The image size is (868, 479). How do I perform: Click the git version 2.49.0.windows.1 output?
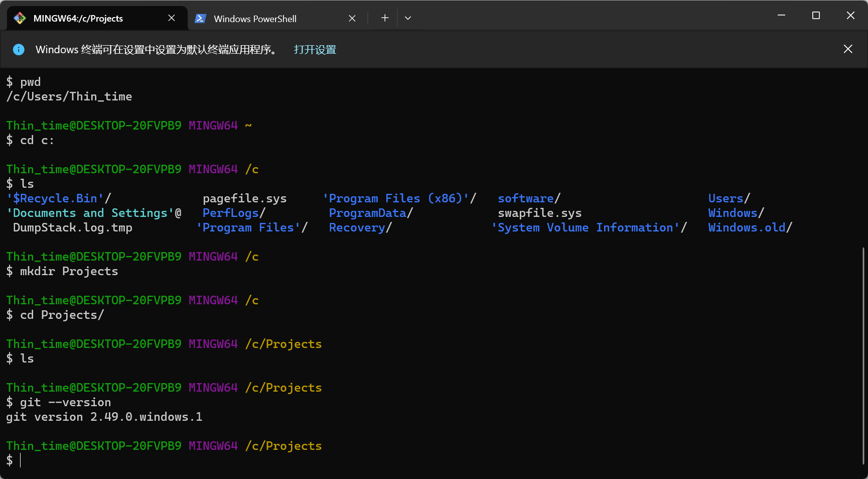pyautogui.click(x=104, y=417)
